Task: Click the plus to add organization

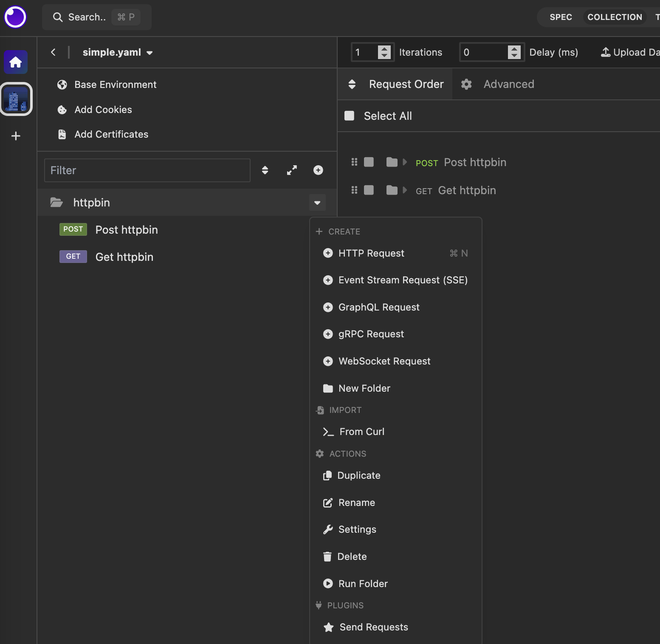Action: tap(16, 136)
